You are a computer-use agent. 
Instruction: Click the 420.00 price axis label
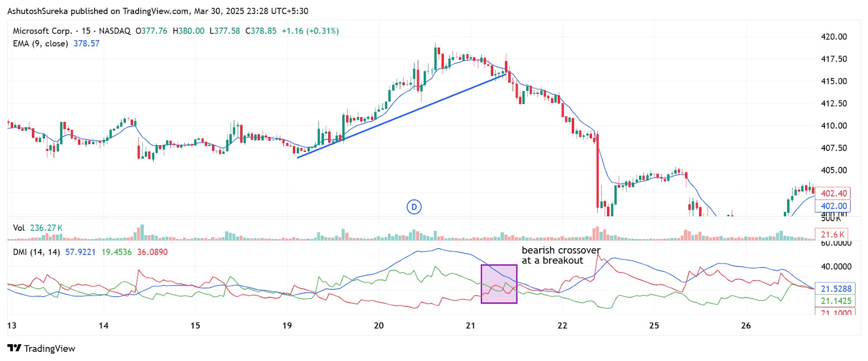point(834,37)
